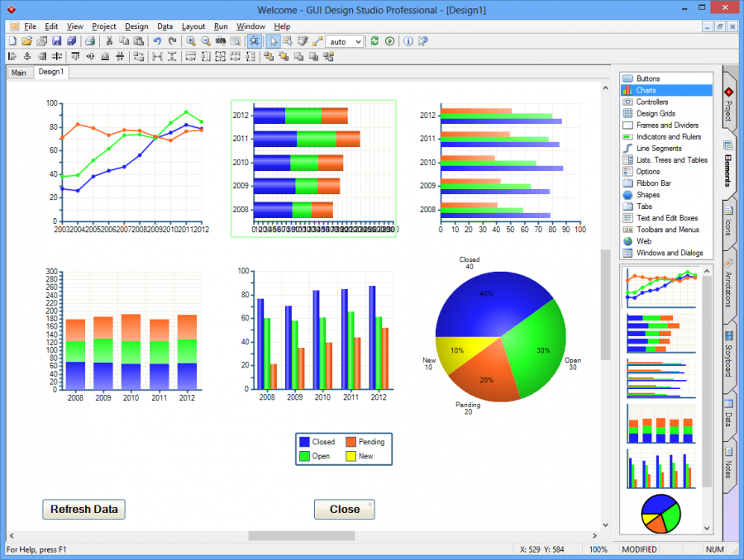Select Ribbon Bar category

tap(666, 183)
